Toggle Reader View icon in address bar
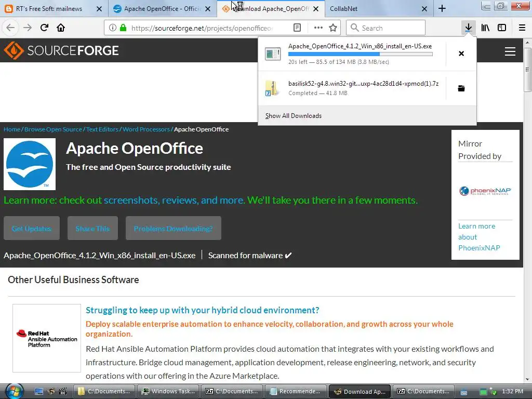Screen dimensions: 532x399 (297, 28)
